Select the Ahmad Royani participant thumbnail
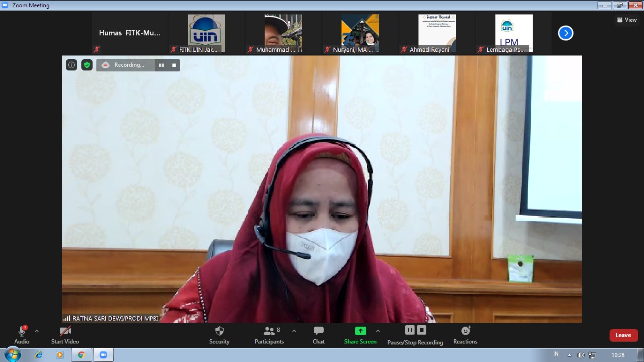644x362 pixels. [437, 33]
